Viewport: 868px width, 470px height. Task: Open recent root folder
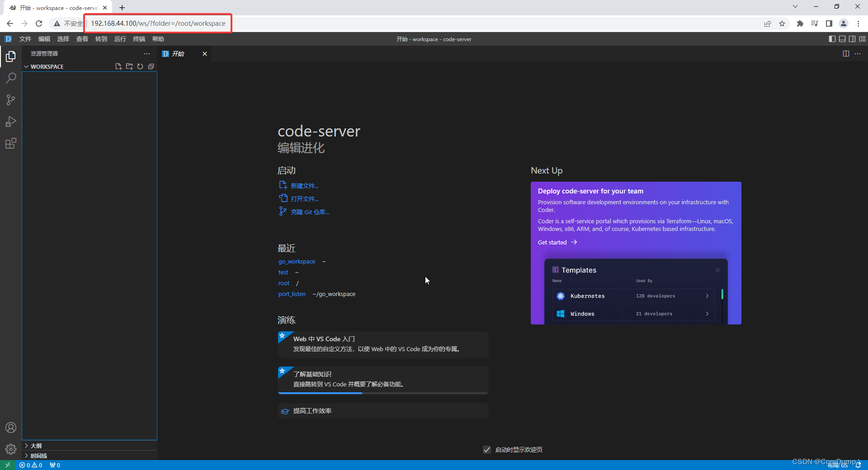click(x=284, y=283)
